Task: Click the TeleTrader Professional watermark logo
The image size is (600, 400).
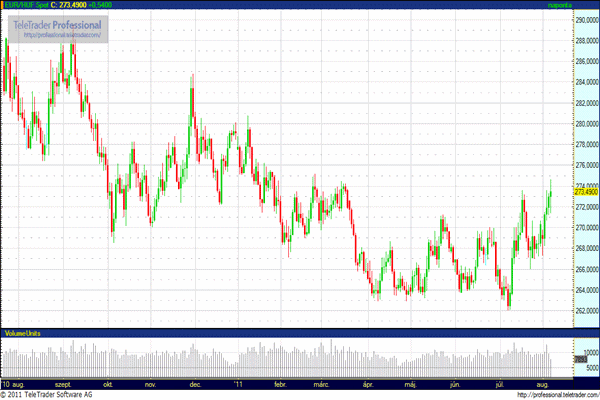Action: point(61,23)
